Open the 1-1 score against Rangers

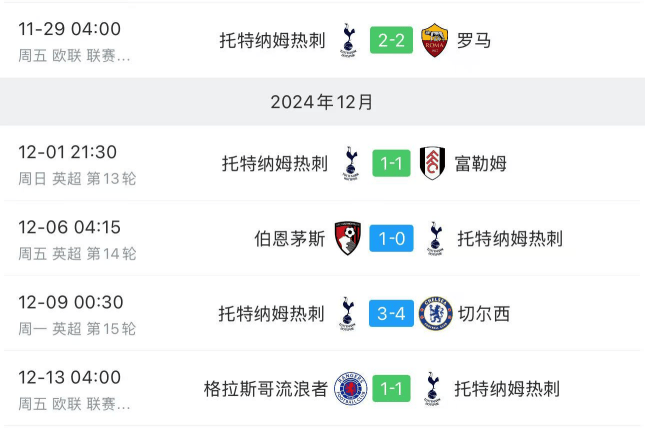(x=391, y=388)
